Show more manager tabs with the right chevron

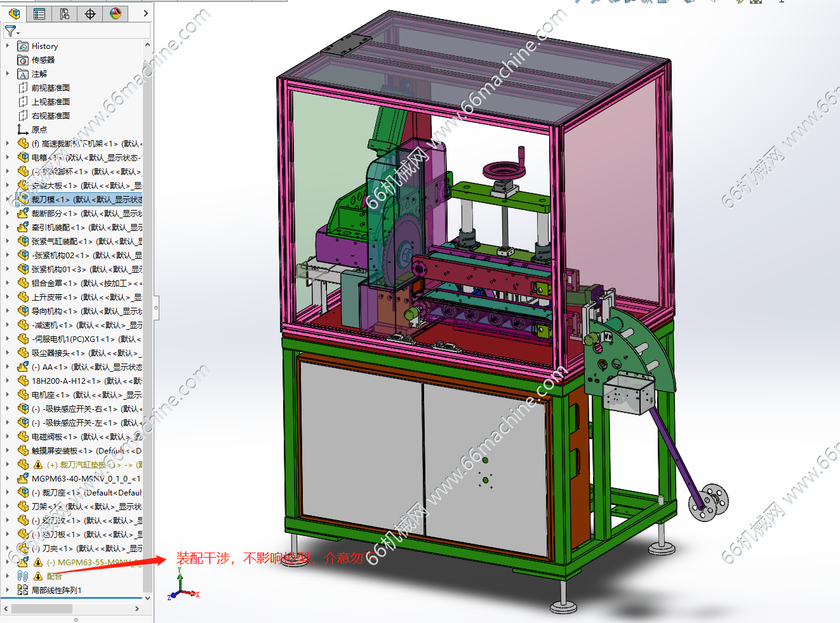pyautogui.click(x=145, y=13)
